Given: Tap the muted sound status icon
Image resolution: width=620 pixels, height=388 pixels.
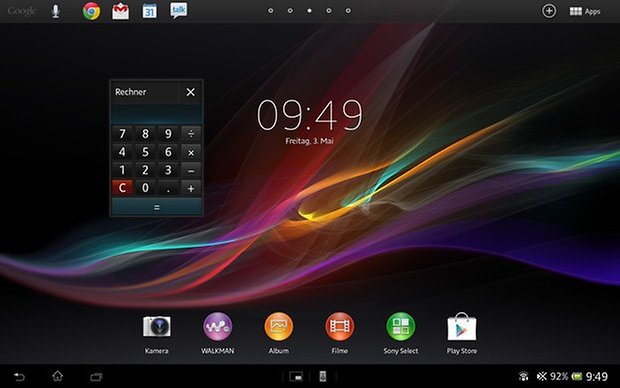Looking at the screenshot, I should [542, 376].
